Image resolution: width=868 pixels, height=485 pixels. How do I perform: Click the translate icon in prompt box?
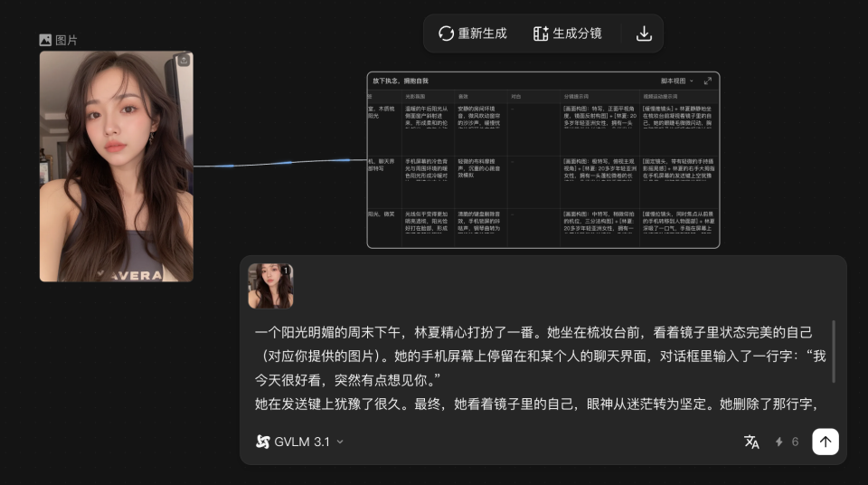pyautogui.click(x=751, y=442)
